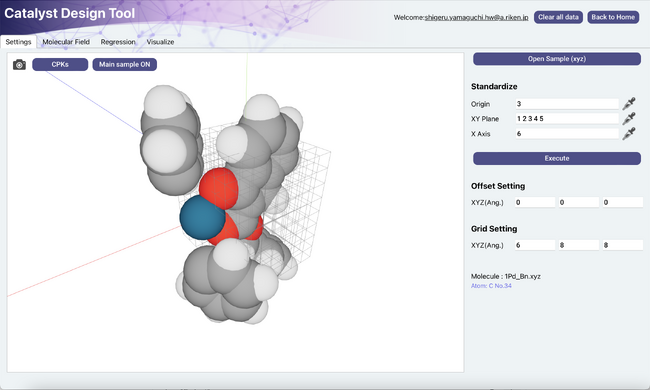Open the Molecular Field tab
This screenshot has height=391, width=650.
click(x=66, y=42)
